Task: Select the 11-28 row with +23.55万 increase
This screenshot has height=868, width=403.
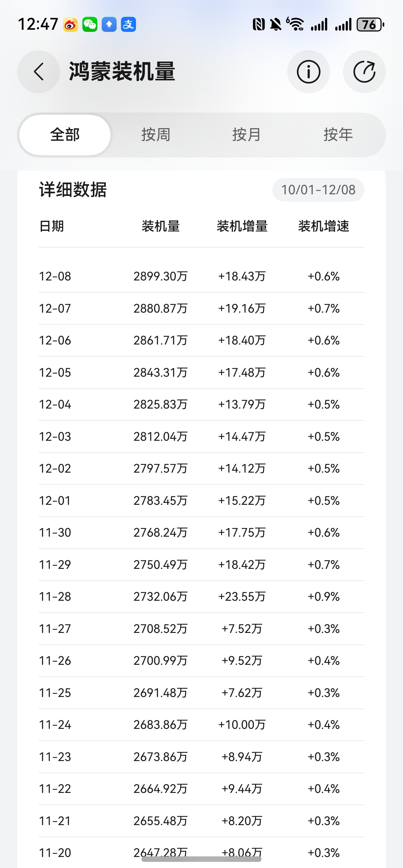Action: [x=201, y=597]
